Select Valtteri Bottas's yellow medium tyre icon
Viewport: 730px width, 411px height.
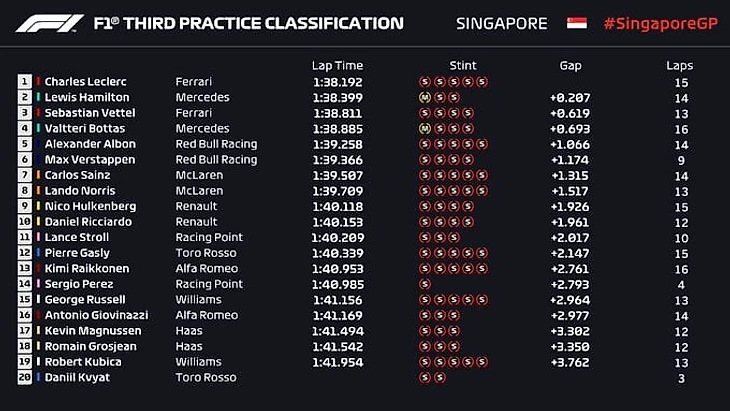pos(425,128)
